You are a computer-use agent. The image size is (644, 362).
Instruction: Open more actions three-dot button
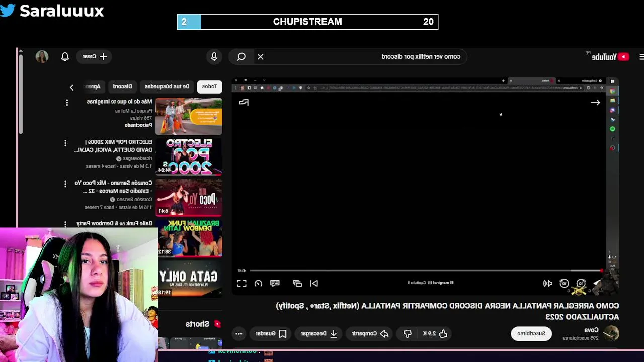pyautogui.click(x=239, y=333)
